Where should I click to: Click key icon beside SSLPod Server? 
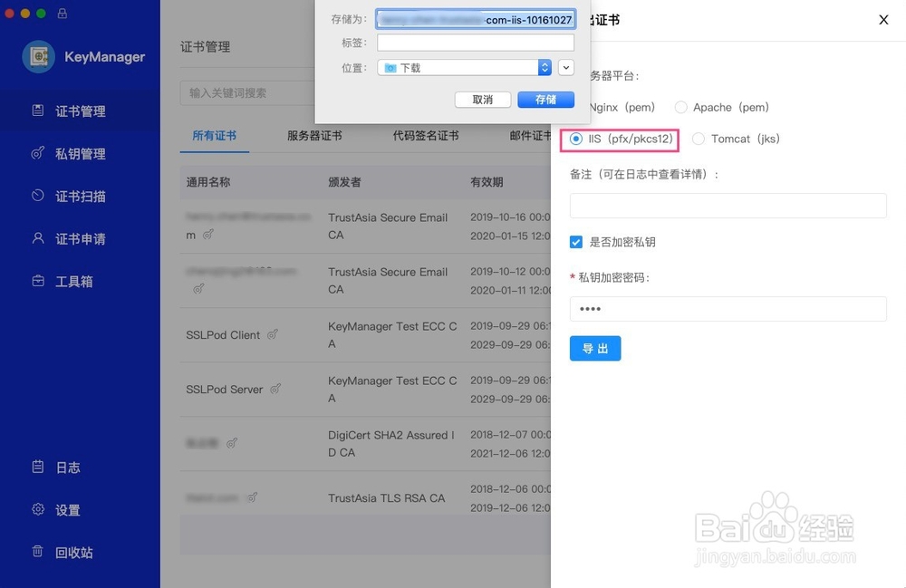coord(275,389)
